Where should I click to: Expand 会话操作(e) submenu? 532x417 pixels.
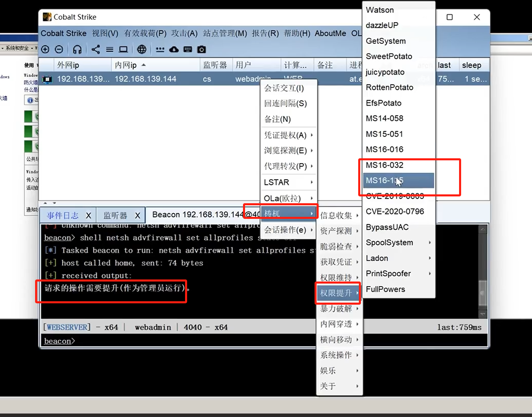point(289,230)
